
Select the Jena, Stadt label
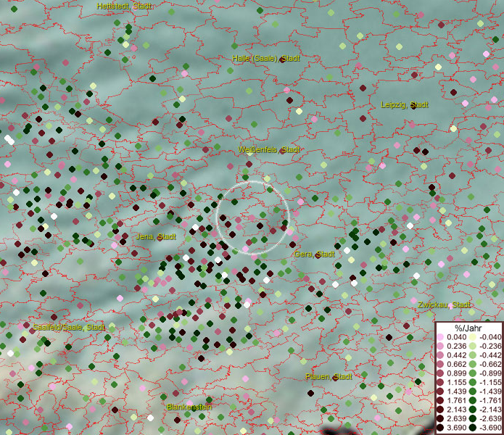tap(156, 237)
